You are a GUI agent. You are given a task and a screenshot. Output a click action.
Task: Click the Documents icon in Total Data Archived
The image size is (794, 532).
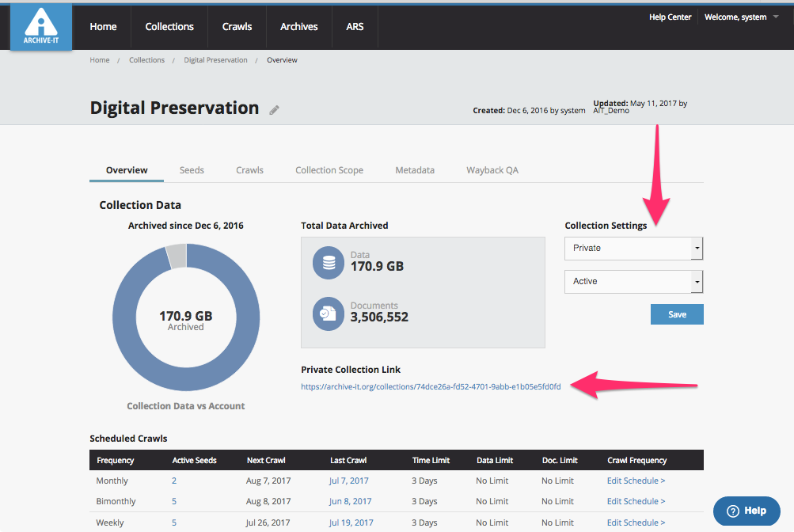pyautogui.click(x=328, y=313)
